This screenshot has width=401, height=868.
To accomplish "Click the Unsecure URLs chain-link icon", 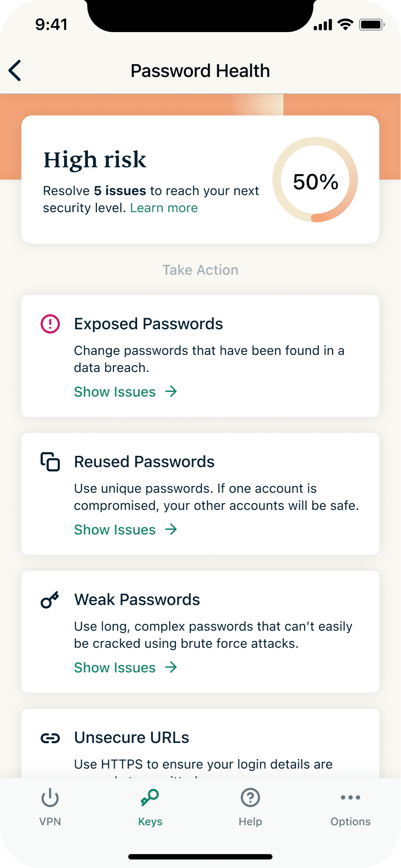I will [x=50, y=738].
